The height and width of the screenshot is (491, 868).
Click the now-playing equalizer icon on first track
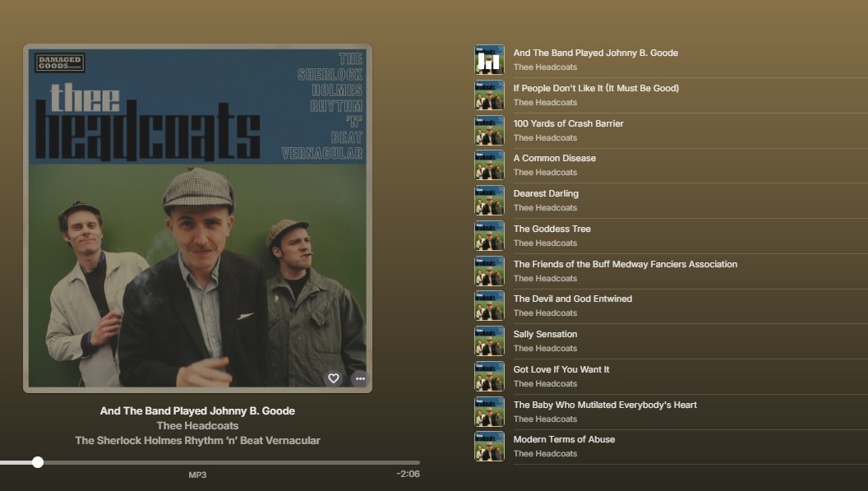(x=489, y=59)
